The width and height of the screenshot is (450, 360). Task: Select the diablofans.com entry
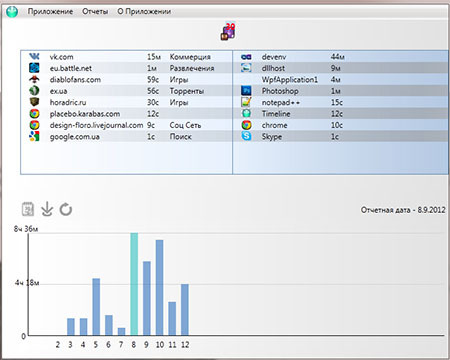tap(75, 79)
